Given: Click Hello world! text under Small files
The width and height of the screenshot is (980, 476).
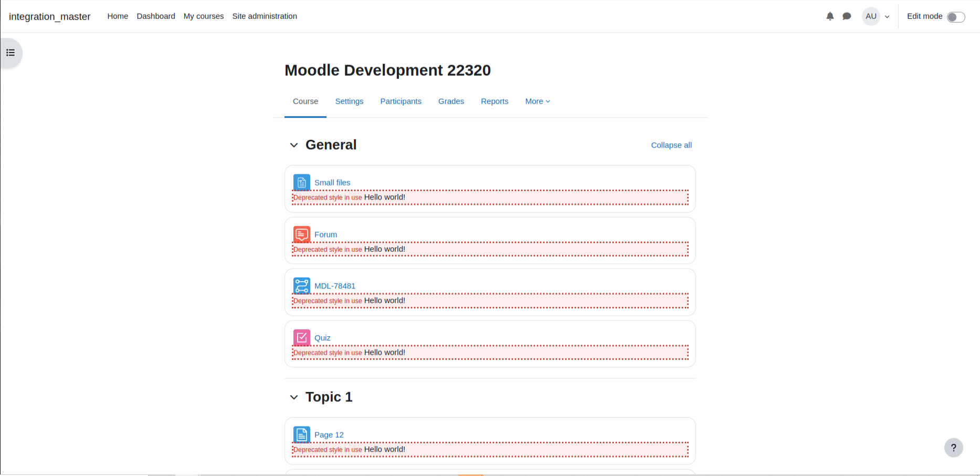Looking at the screenshot, I should (x=385, y=198).
